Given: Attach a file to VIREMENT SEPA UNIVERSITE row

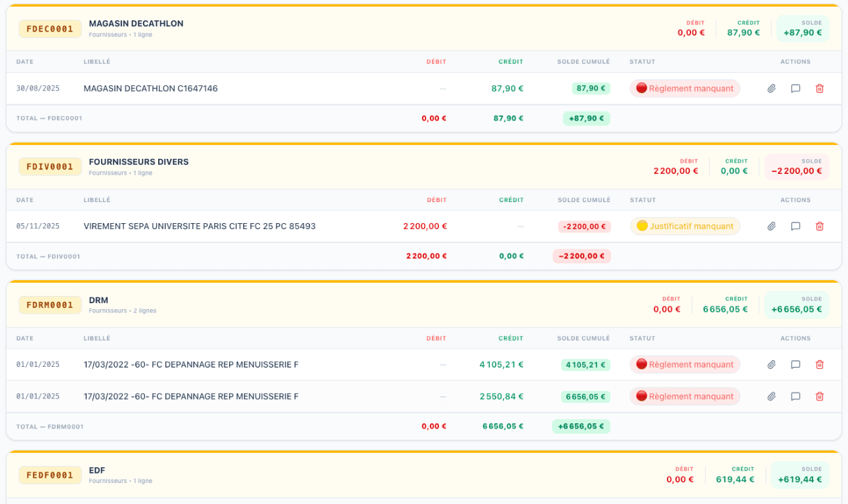Looking at the screenshot, I should [x=772, y=226].
